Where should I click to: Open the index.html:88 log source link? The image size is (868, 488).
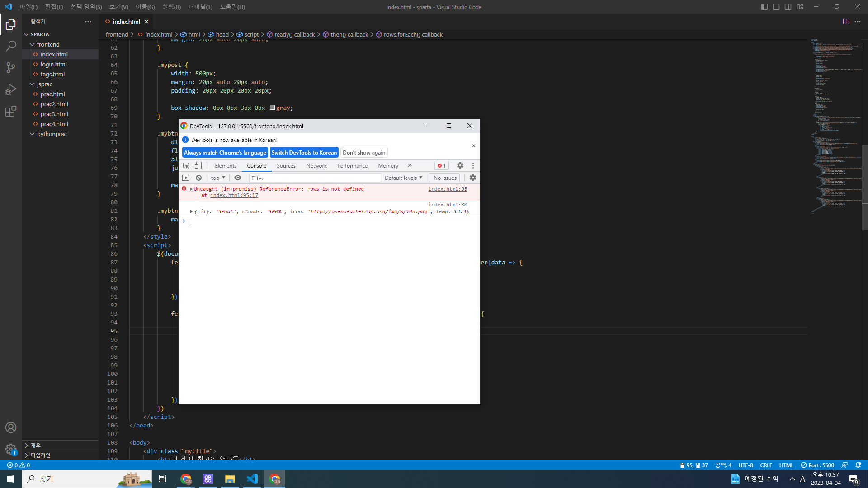coord(448,205)
